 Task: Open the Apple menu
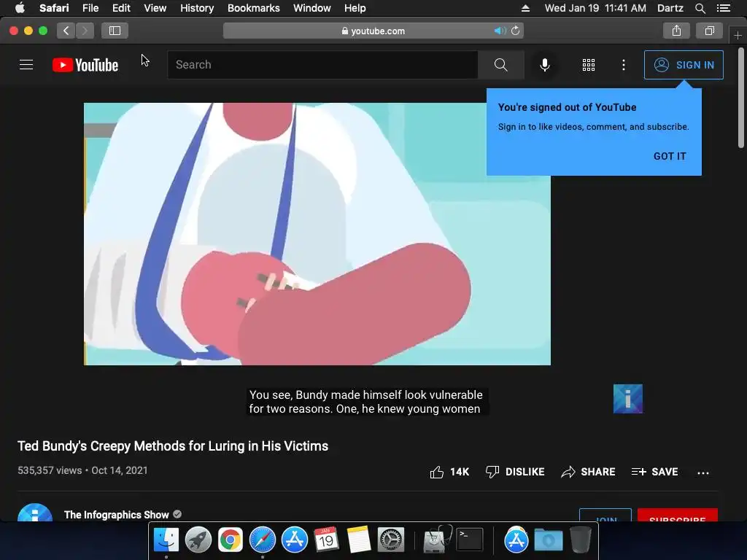click(x=20, y=8)
